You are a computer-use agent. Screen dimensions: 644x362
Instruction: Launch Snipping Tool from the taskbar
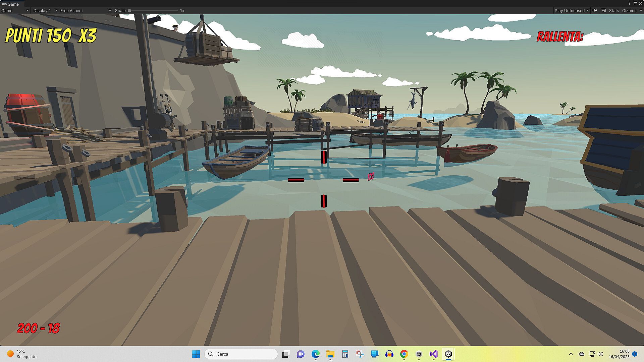tap(360, 354)
